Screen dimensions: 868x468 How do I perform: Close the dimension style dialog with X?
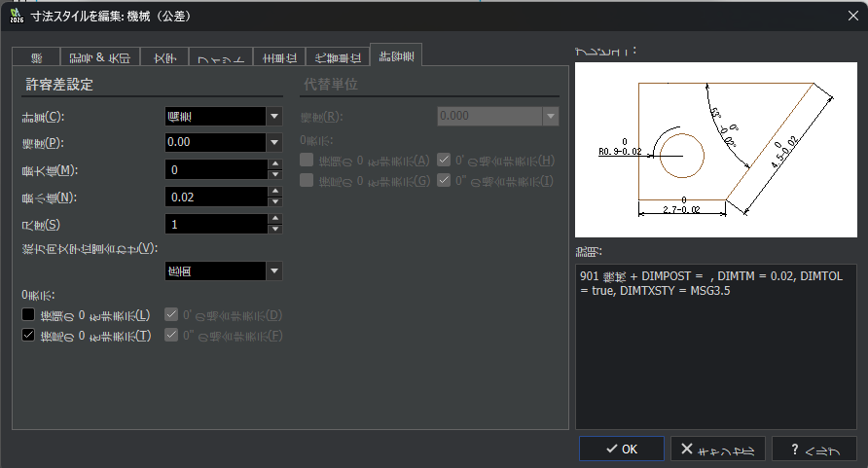click(x=853, y=15)
